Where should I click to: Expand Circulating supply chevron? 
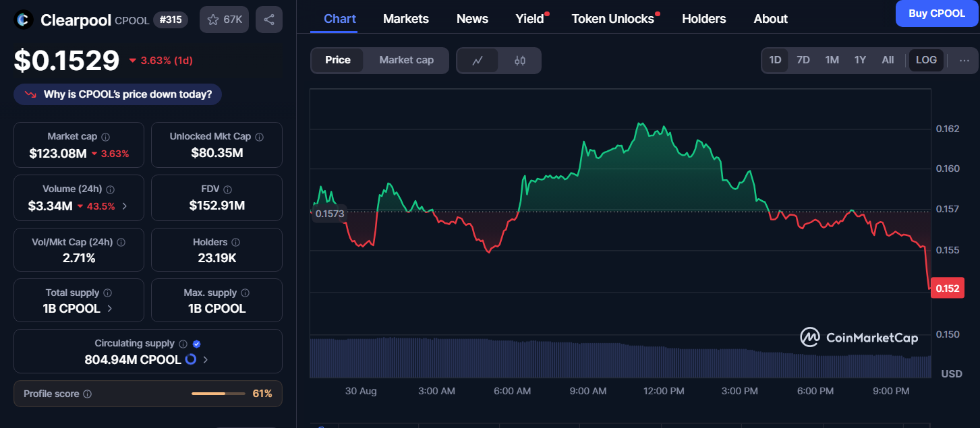[x=206, y=360]
